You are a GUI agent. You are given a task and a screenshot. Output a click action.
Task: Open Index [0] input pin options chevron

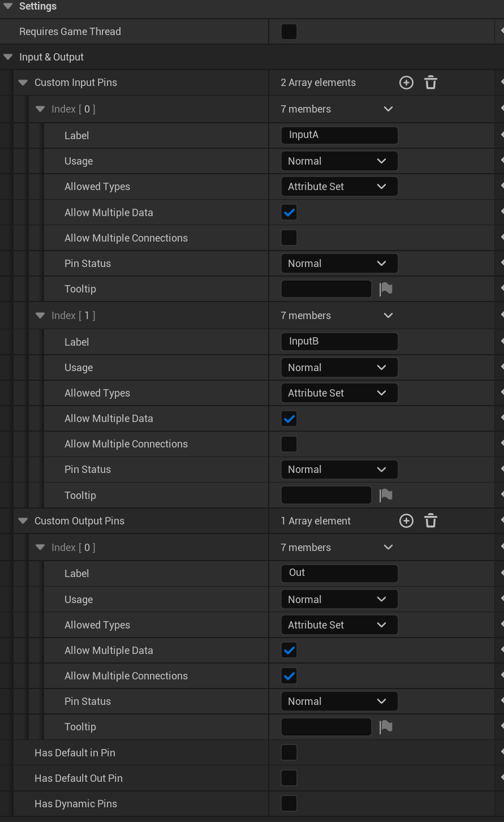coord(388,109)
